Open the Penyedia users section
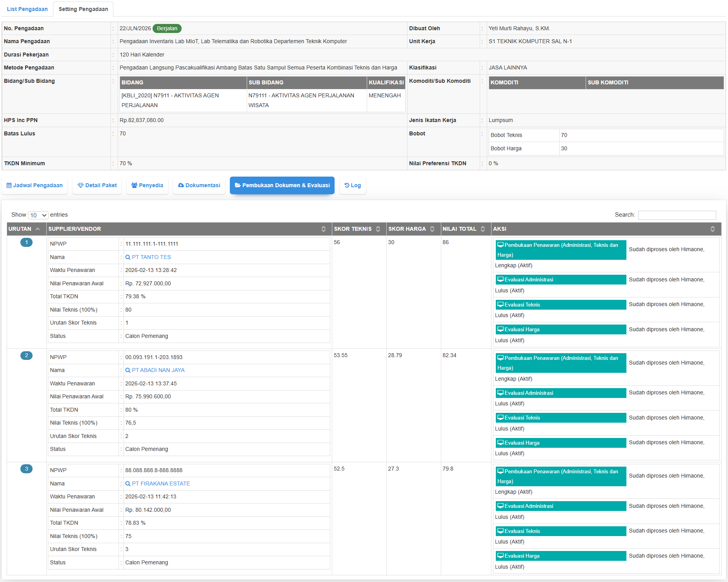This screenshot has height=582, width=728. (147, 185)
